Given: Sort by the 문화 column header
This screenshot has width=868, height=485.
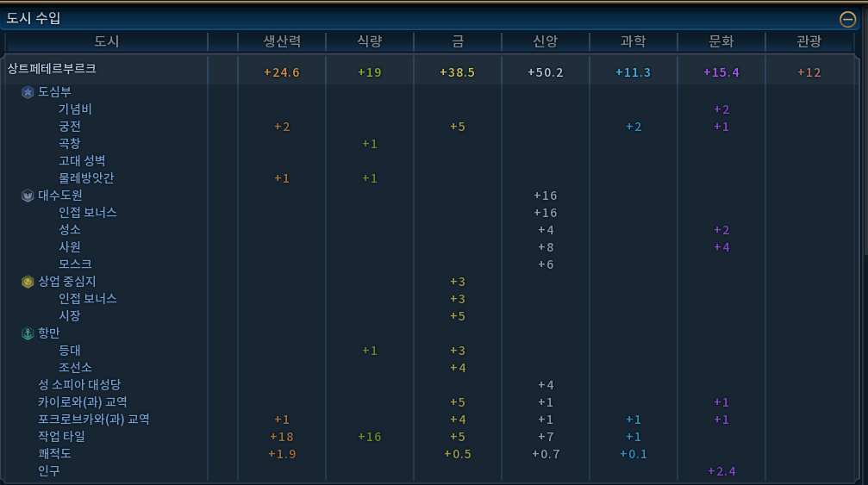Looking at the screenshot, I should (721, 41).
